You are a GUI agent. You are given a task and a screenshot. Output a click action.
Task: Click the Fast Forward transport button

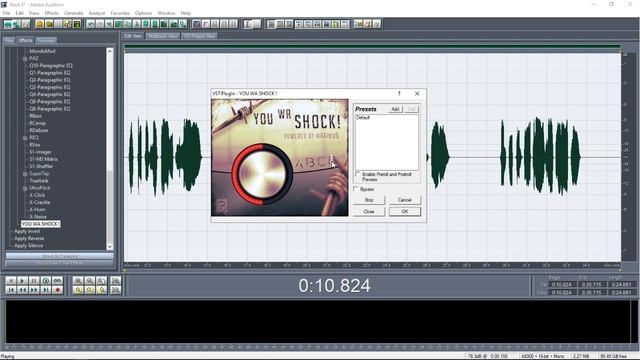click(x=34, y=290)
